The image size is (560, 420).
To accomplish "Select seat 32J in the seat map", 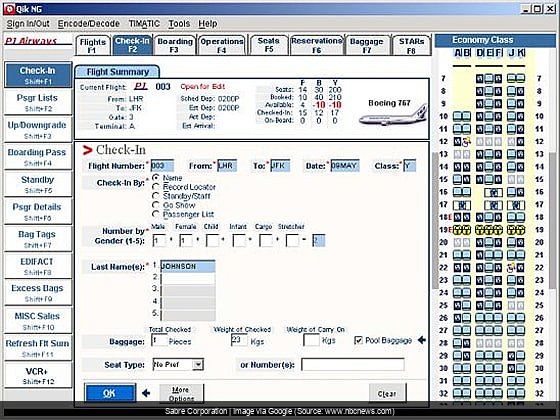I will [x=511, y=393].
